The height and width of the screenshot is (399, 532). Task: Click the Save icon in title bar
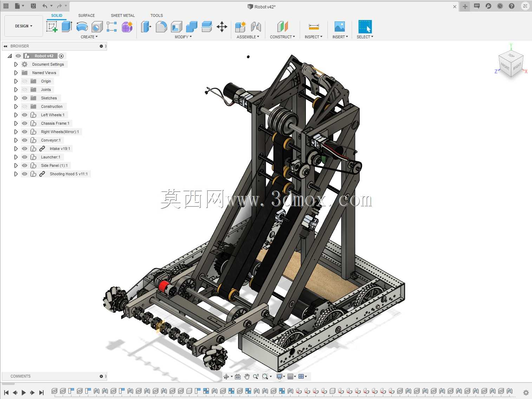click(x=33, y=6)
